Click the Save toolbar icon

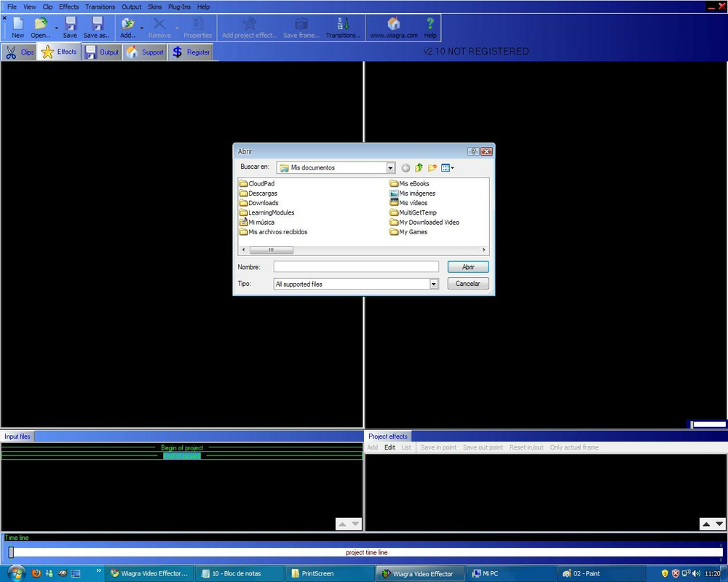point(70,24)
